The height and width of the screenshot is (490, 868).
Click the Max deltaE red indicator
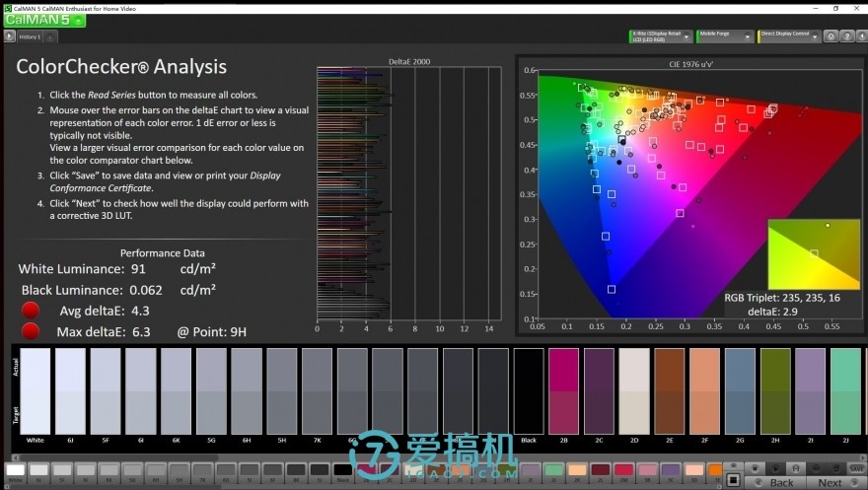pyautogui.click(x=32, y=331)
